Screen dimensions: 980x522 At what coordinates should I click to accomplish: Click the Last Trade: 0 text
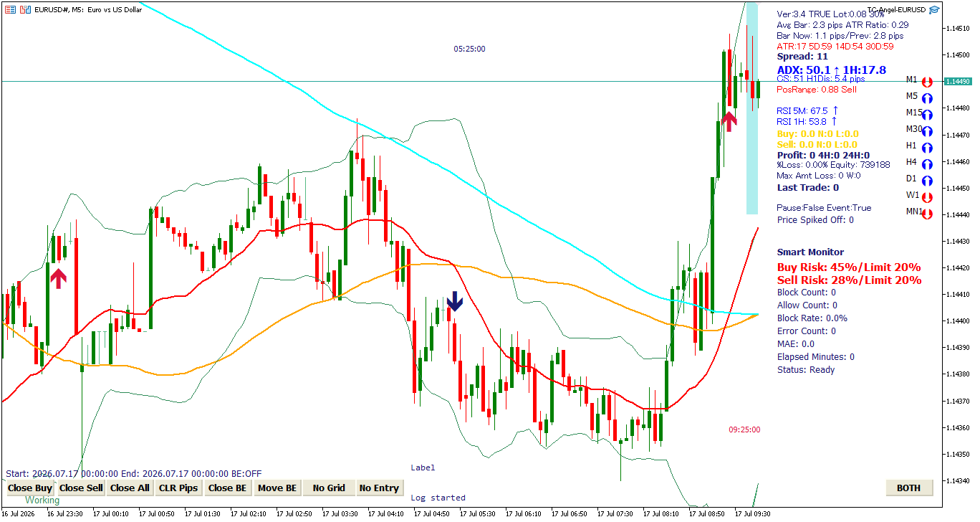tap(808, 188)
